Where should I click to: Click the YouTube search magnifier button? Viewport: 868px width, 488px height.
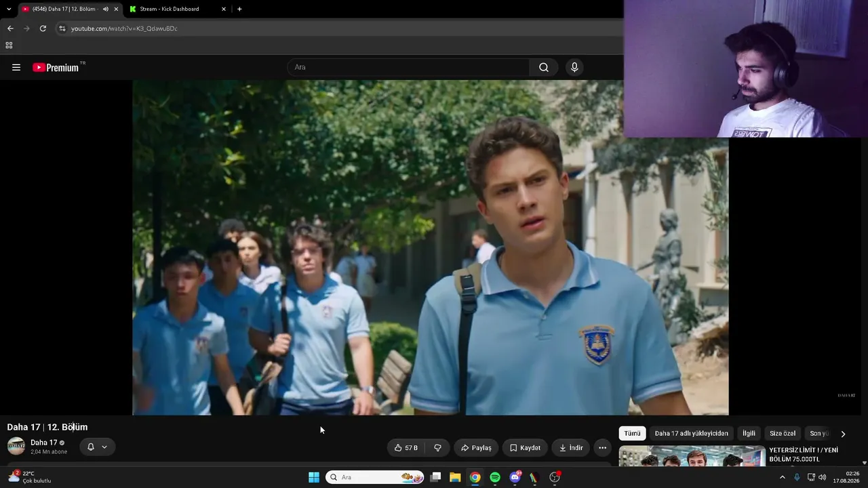point(544,67)
